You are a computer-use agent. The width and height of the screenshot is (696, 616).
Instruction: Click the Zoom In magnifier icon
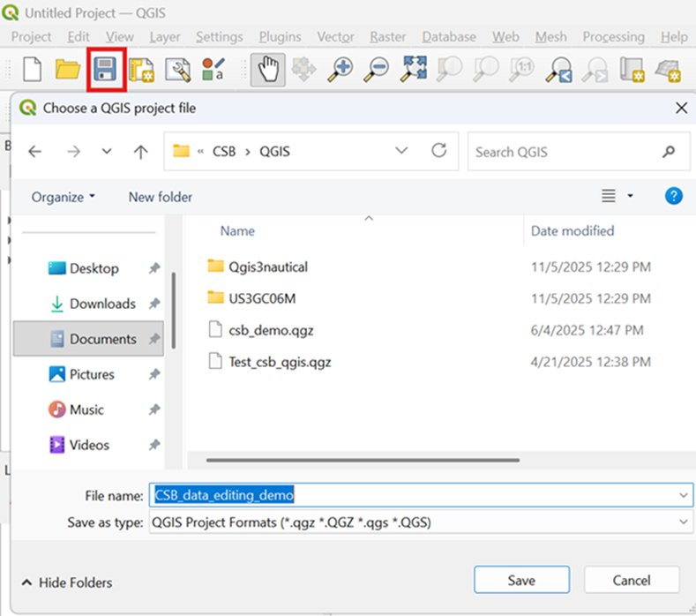point(341,71)
